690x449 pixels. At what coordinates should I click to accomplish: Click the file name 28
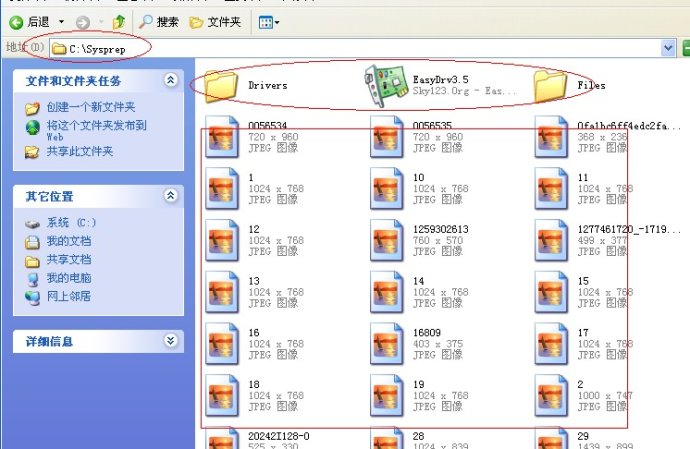(418, 436)
